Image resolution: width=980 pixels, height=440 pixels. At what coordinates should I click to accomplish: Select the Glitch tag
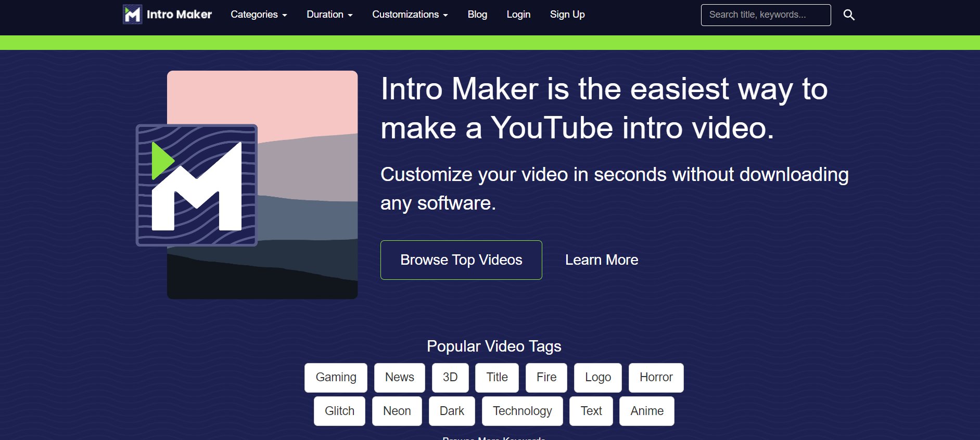coord(339,411)
